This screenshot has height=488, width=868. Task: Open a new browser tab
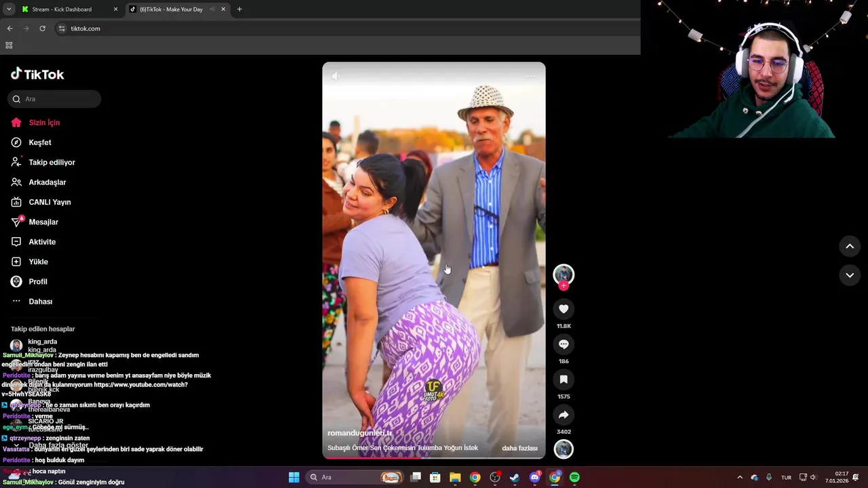tap(239, 9)
